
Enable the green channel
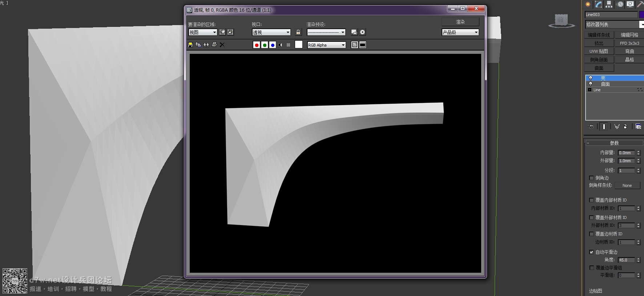point(265,45)
